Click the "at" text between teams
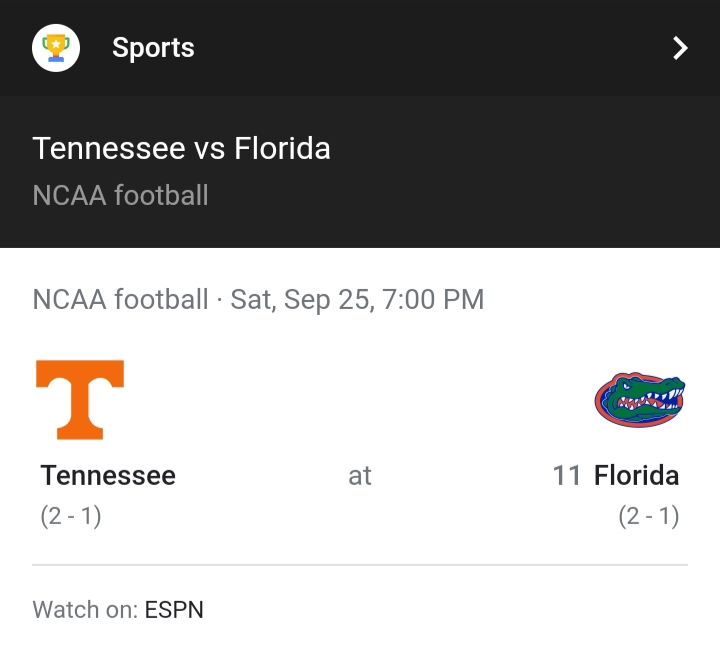The image size is (720, 648). click(x=360, y=476)
